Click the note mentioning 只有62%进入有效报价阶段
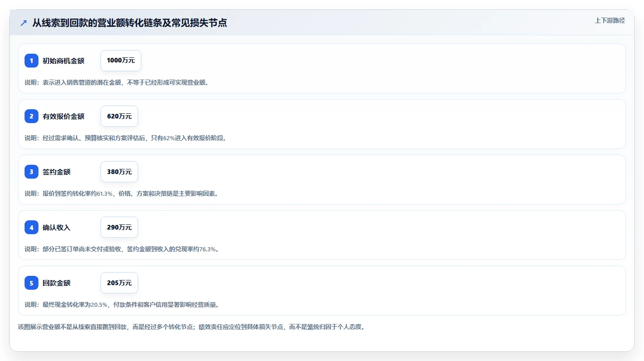 (126, 138)
